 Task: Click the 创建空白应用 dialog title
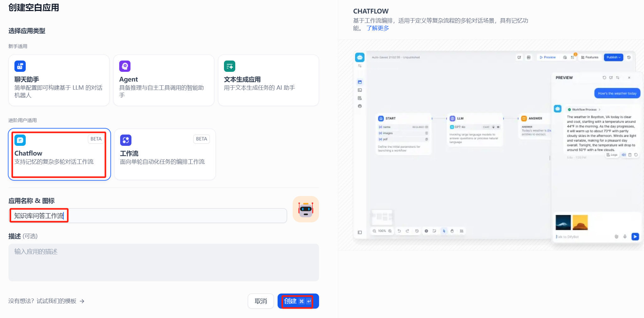(x=34, y=8)
